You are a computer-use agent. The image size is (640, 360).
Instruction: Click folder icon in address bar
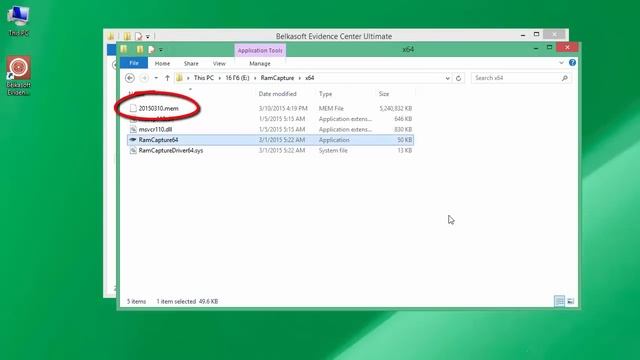pyautogui.click(x=179, y=78)
